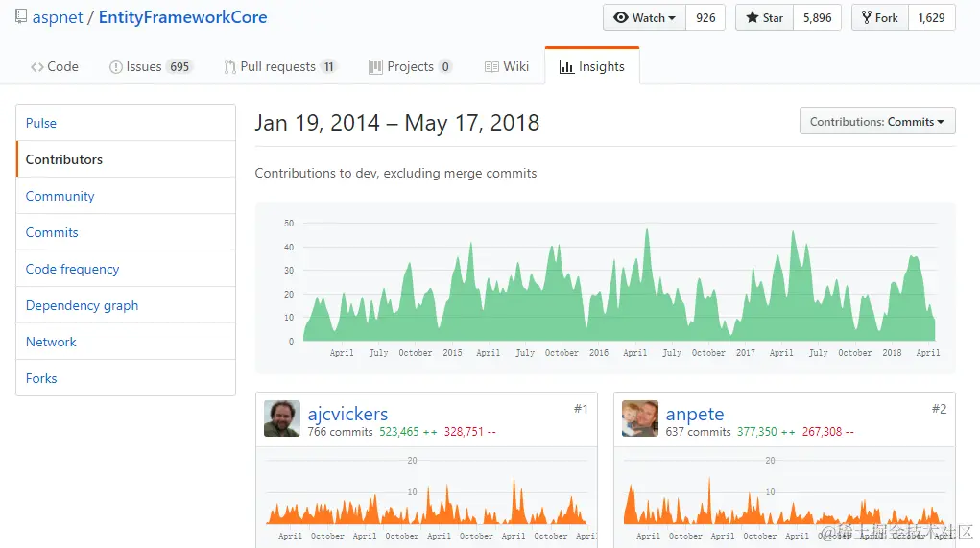Switch to the Issues tab
The width and height of the screenshot is (980, 548).
pos(150,66)
